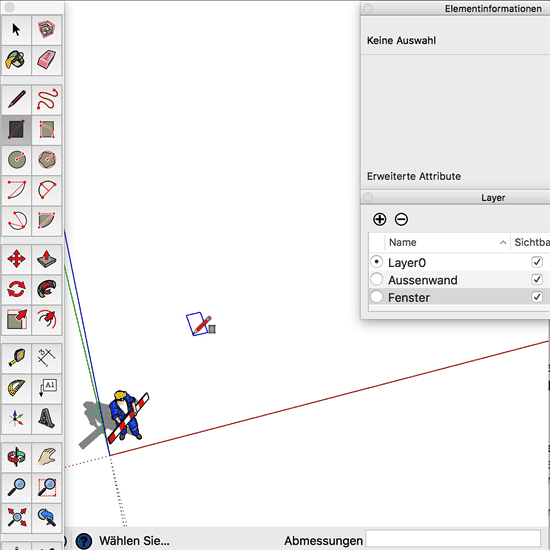
Task: Make Fenster the active layer
Action: tap(376, 297)
